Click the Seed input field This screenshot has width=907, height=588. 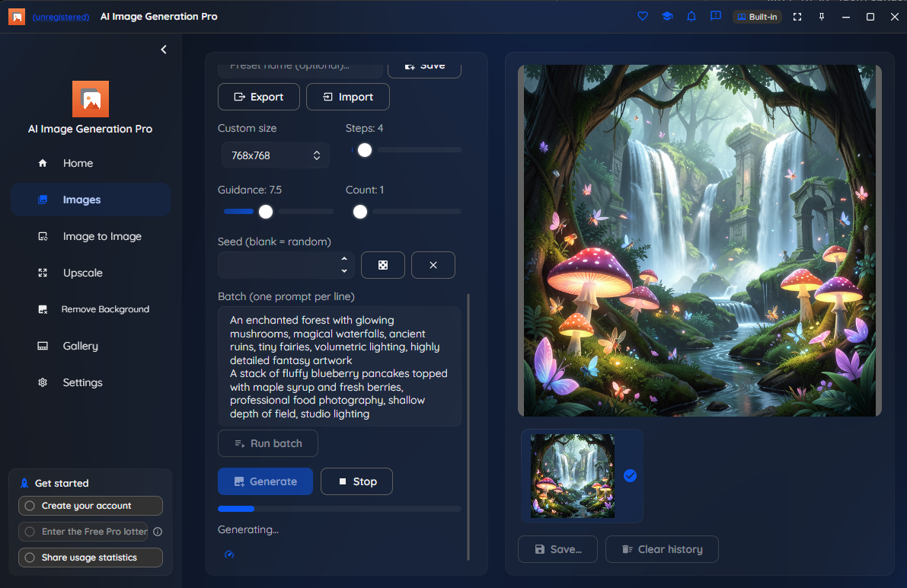278,265
